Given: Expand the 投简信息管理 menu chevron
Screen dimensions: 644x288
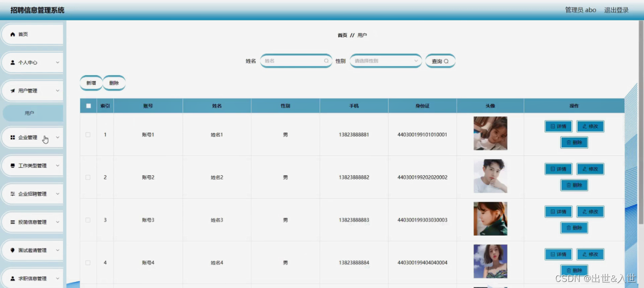Looking at the screenshot, I should tap(57, 222).
